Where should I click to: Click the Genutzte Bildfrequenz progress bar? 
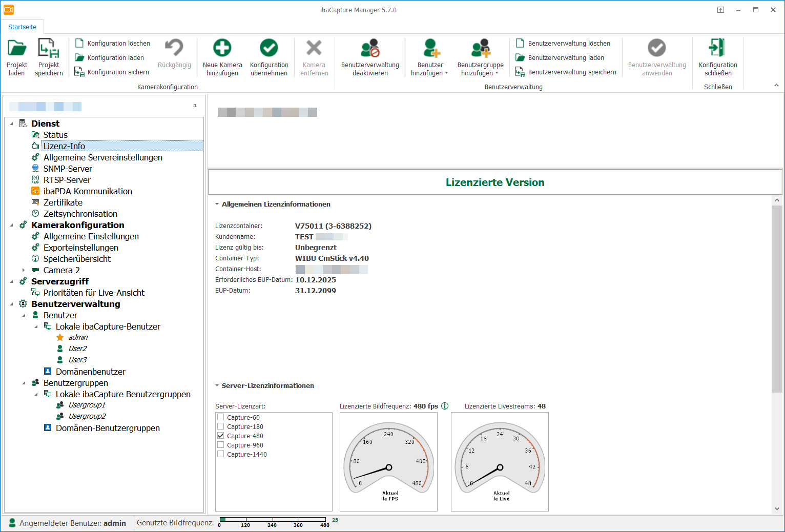(x=273, y=519)
